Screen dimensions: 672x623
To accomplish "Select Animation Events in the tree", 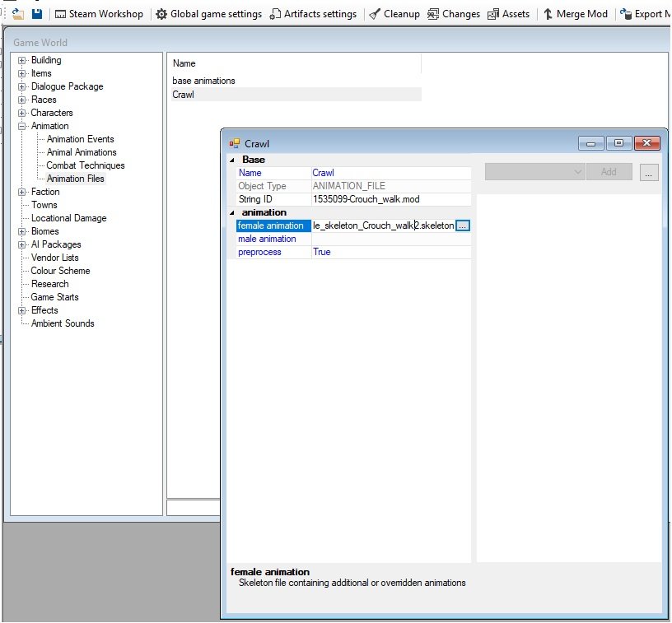I will click(x=80, y=139).
